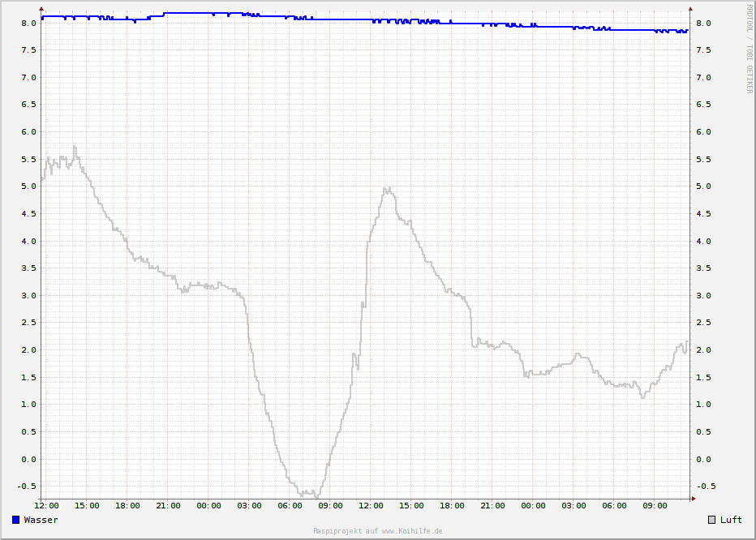Viewport: 756px width, 540px height.
Task: Click the red arrow atop the left y-axis
Action: click(41, 10)
